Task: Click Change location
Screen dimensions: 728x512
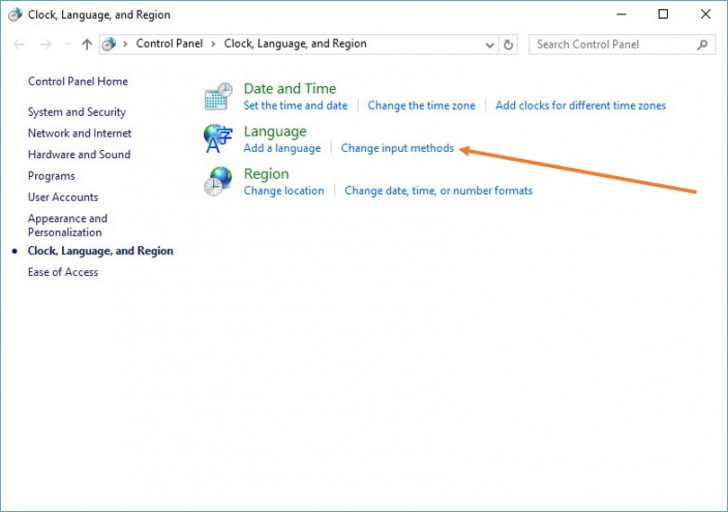Action: click(x=284, y=191)
